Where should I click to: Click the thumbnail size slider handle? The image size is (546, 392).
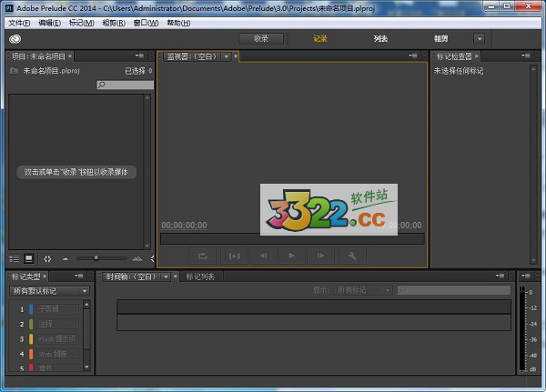click(x=96, y=258)
